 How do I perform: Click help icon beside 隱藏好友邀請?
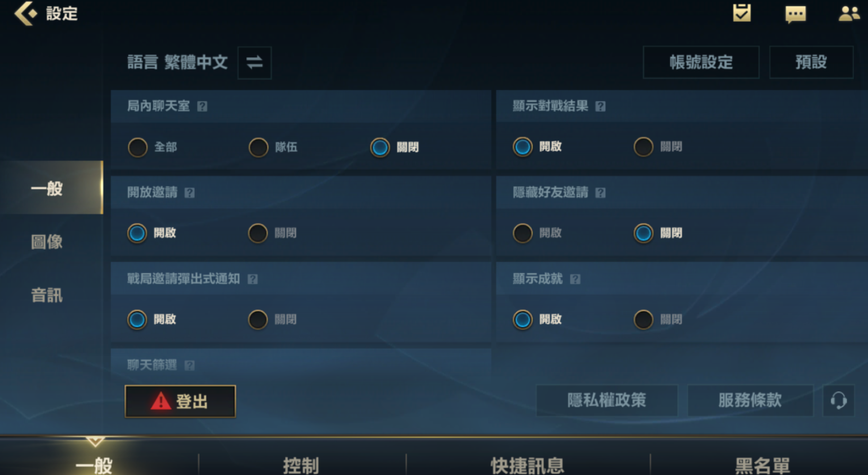tap(600, 193)
